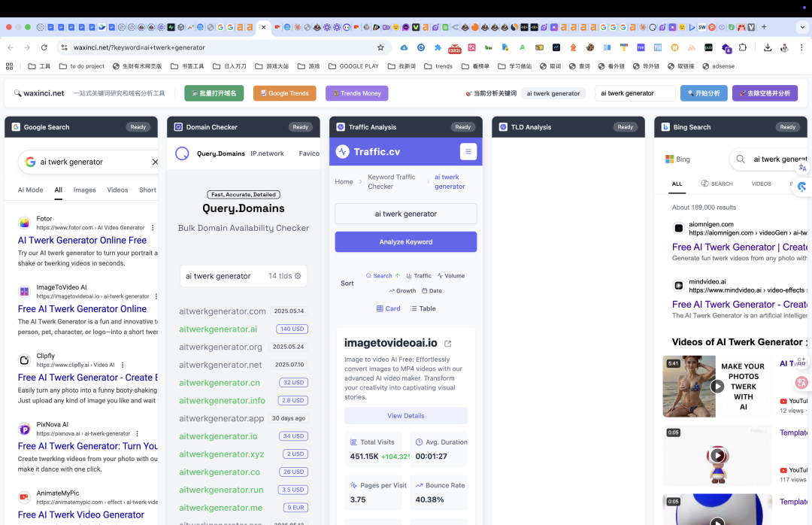Click the 去除空格并分析 button
The image size is (812, 525).
(x=765, y=93)
